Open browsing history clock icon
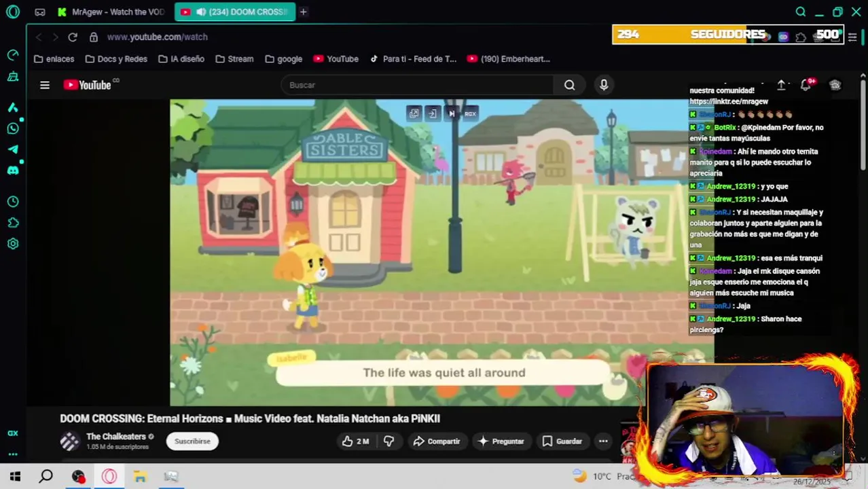The height and width of the screenshot is (489, 868). (x=13, y=202)
